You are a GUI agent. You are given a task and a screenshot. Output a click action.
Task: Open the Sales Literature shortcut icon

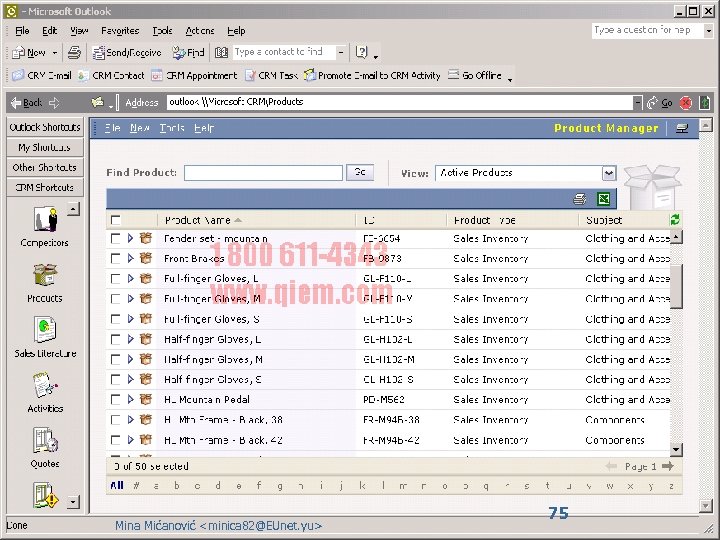(45, 330)
